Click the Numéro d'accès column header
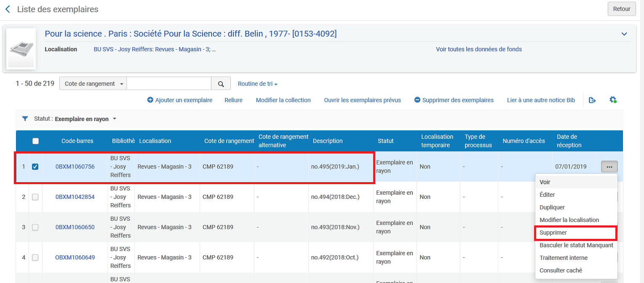 tap(524, 141)
